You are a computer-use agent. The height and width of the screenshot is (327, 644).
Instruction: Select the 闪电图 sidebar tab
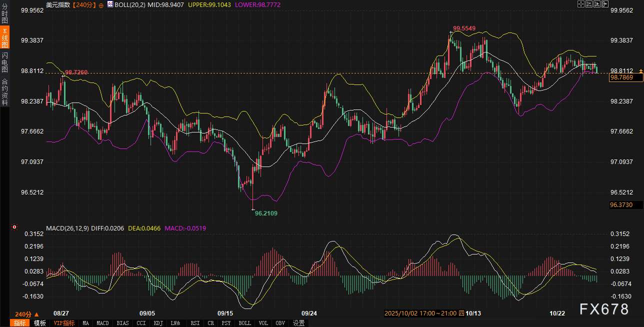click(x=4, y=62)
